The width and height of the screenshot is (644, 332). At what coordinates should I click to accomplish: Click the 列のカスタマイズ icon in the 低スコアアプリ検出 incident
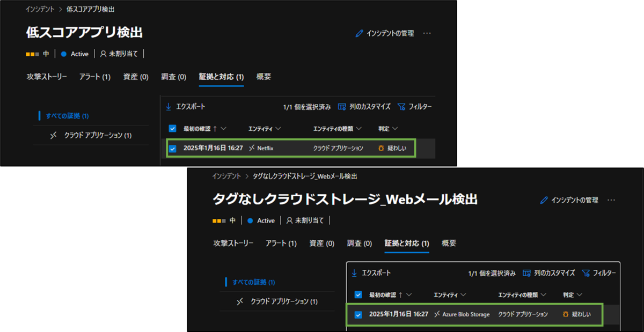point(342,107)
